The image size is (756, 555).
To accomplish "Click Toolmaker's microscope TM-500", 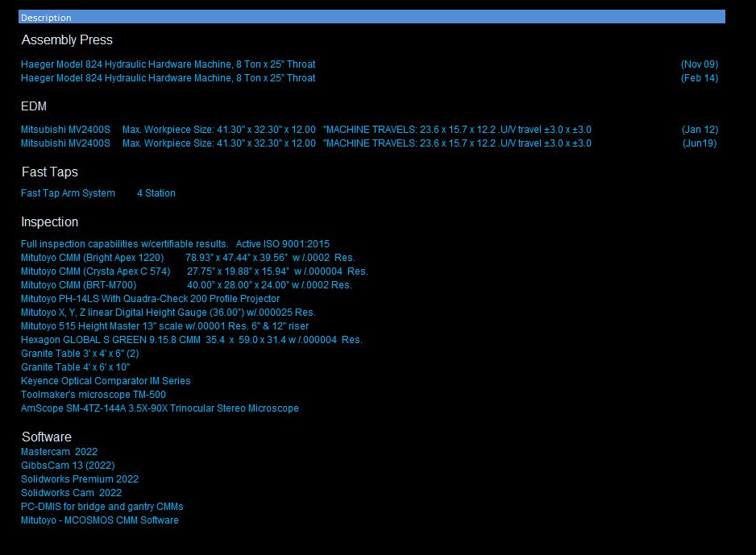I will pyautogui.click(x=93, y=395).
